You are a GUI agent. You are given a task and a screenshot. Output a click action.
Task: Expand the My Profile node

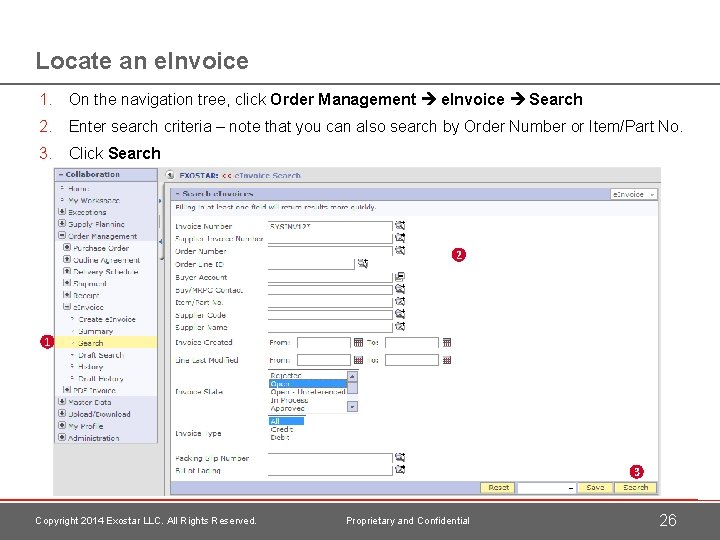point(62,426)
